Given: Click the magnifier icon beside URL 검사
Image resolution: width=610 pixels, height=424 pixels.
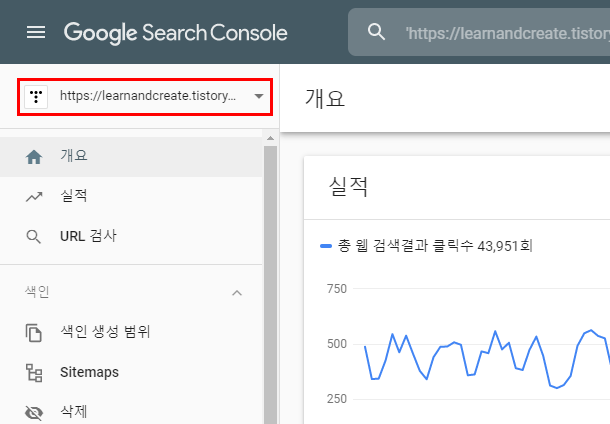Looking at the screenshot, I should coord(33,237).
